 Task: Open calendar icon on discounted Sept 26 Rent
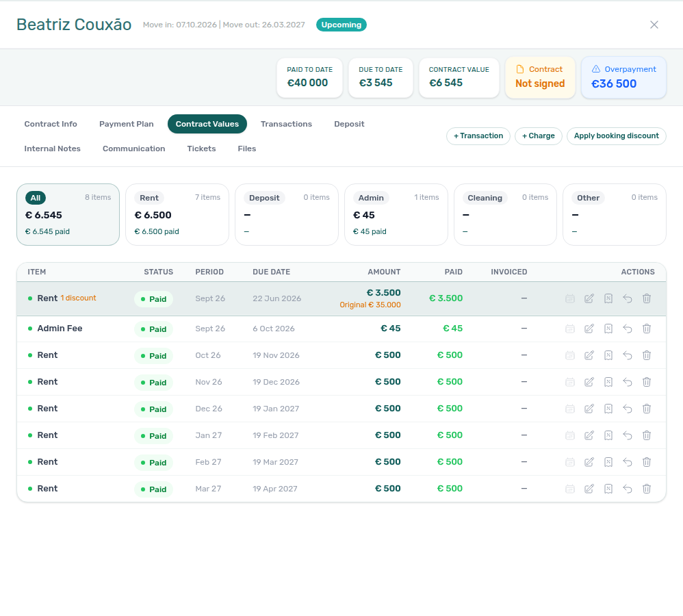click(570, 298)
